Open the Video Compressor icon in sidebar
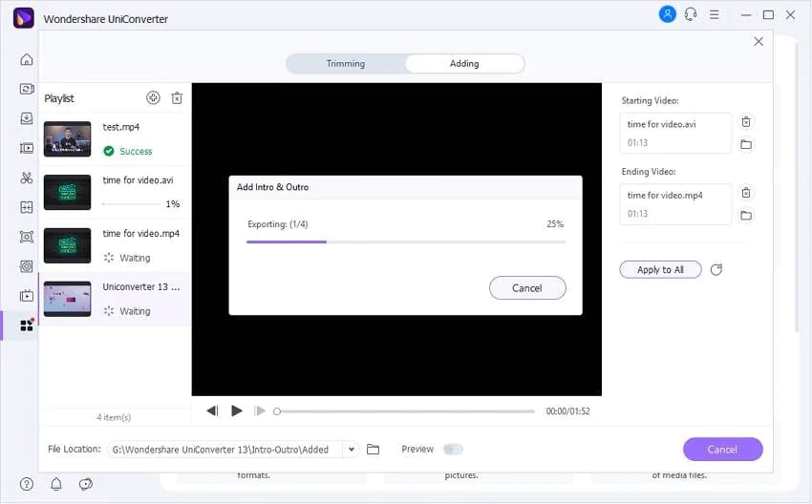Screen dimensions: 812x504 tap(27, 149)
